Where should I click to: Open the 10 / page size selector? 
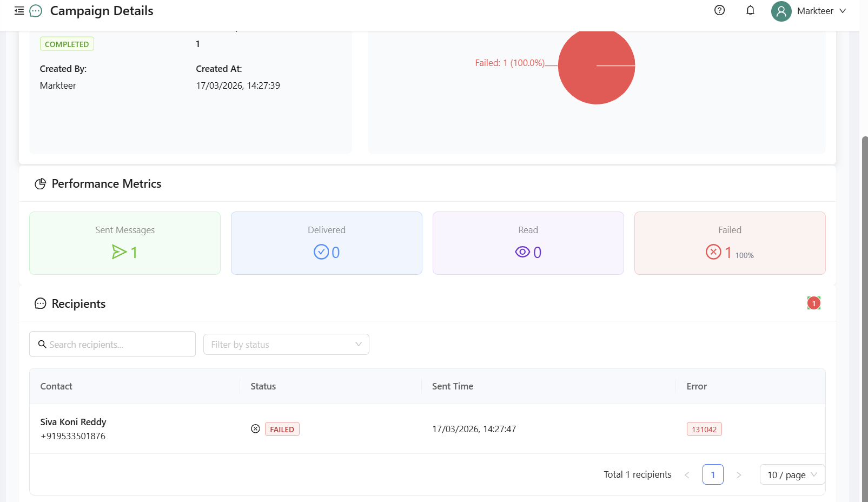tap(791, 474)
